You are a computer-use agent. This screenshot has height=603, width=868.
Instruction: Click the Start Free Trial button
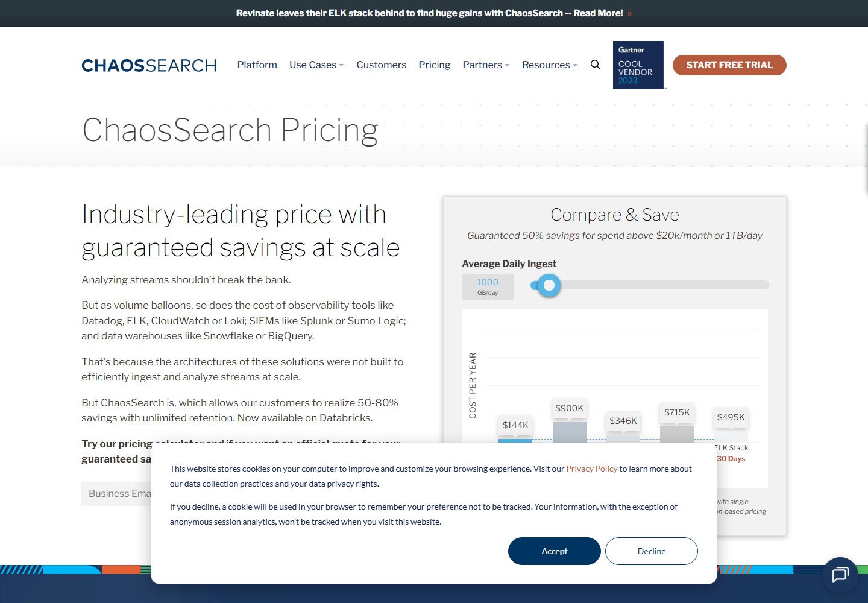tap(729, 65)
